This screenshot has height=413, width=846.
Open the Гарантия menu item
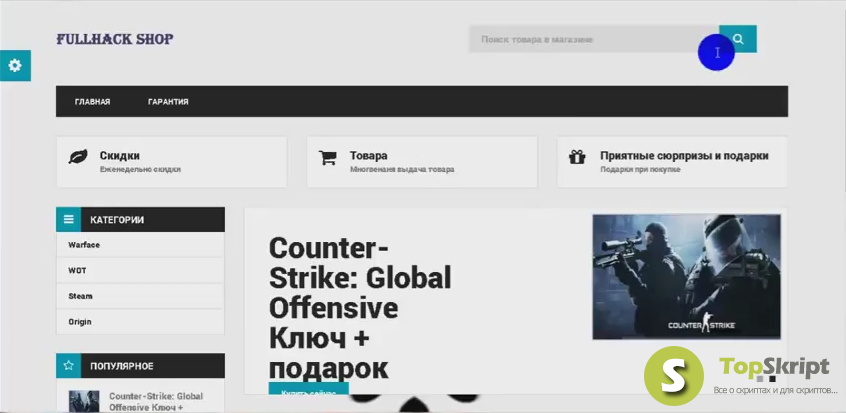coord(168,101)
